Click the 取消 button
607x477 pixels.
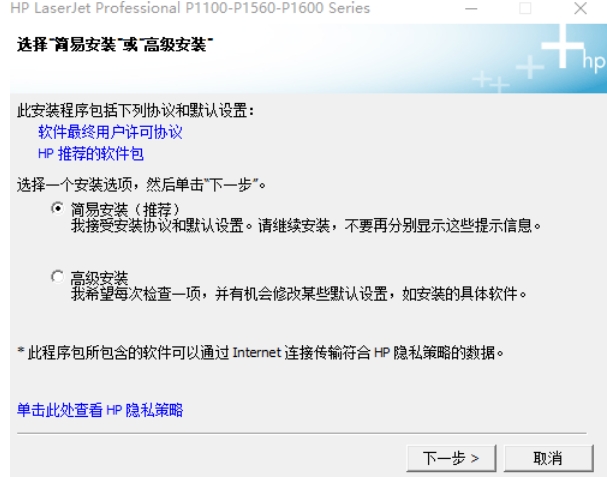pos(549,458)
